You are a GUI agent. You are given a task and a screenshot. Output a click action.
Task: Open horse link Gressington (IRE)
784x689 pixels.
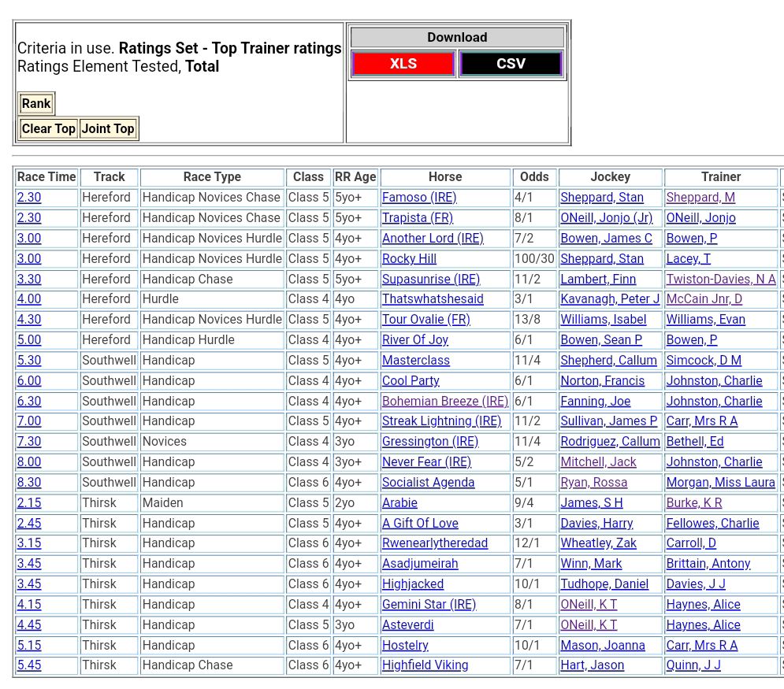tap(430, 442)
